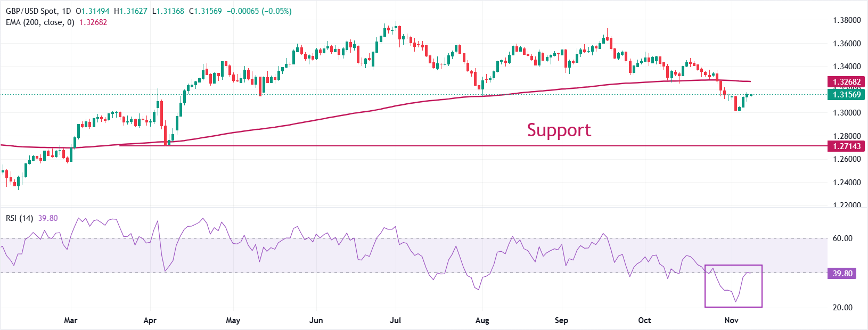Click the green 1.31569 current price tag
868x330 pixels.
846,95
